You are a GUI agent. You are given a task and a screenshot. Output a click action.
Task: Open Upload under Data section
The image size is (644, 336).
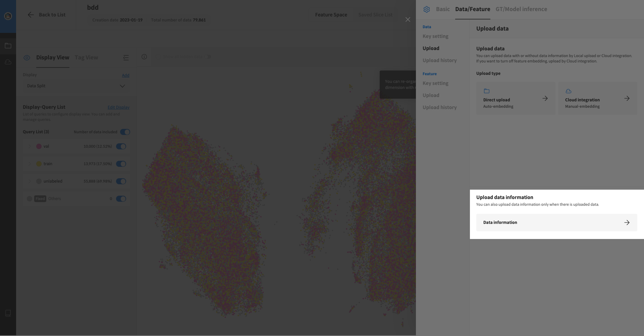click(431, 48)
